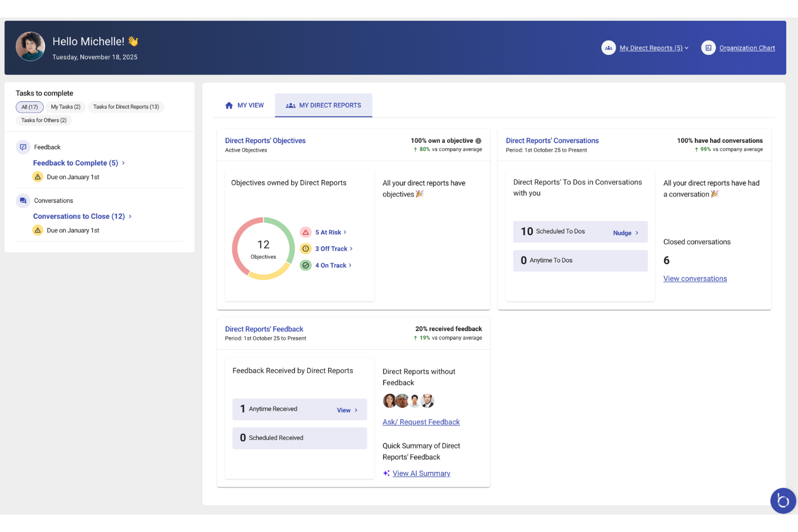Click the My Direct Reports people icon in header
The width and height of the screenshot is (798, 532).
click(608, 47)
